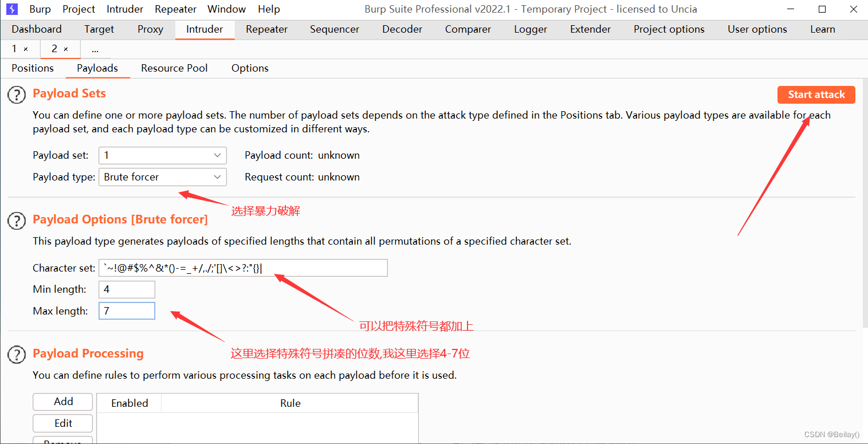Open the Help menu

coord(269,9)
